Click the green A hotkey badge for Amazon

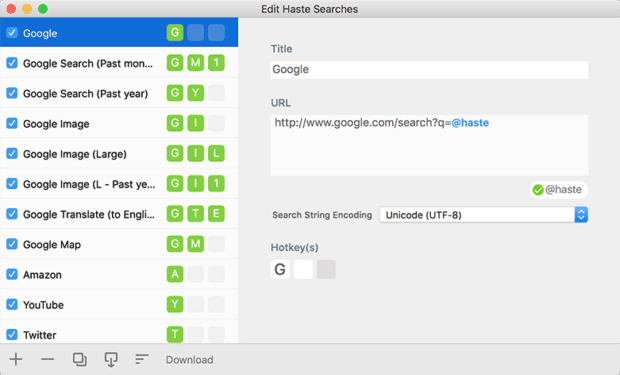(175, 274)
